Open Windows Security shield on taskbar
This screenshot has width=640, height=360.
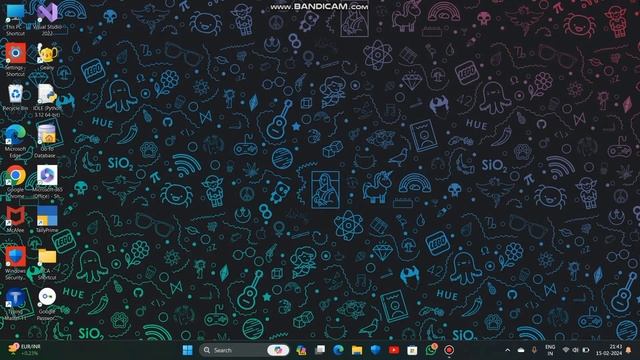point(376,350)
